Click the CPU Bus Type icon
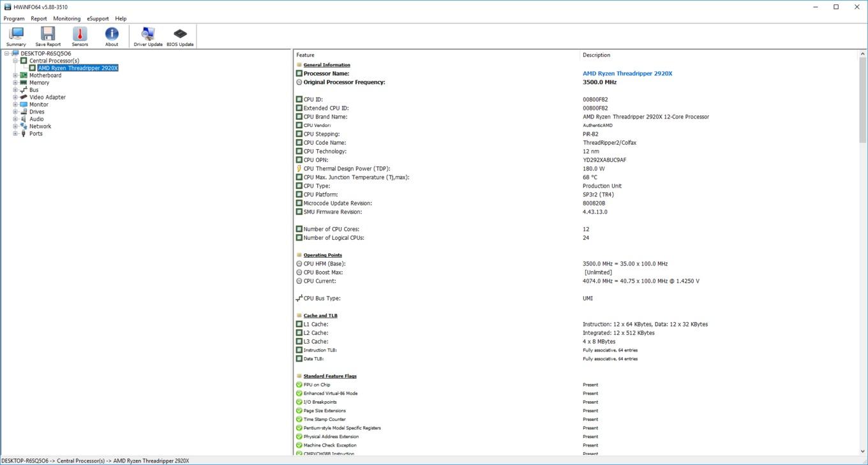 [299, 299]
